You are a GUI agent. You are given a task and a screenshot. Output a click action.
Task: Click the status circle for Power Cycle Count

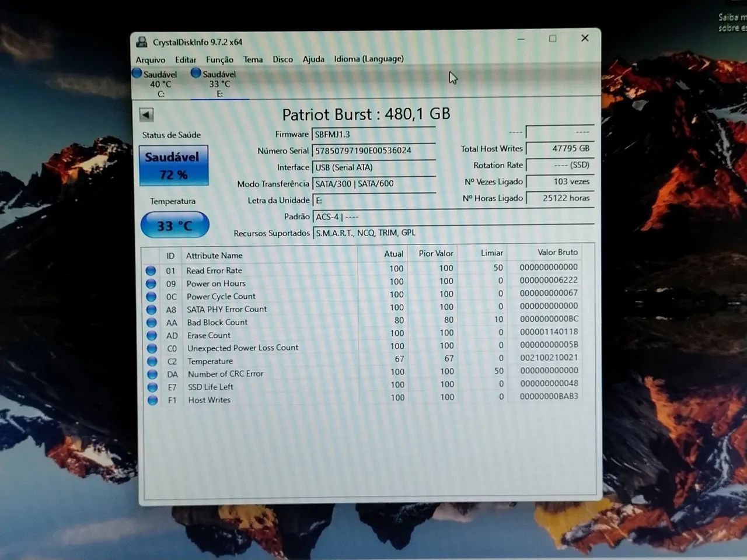pyautogui.click(x=151, y=296)
